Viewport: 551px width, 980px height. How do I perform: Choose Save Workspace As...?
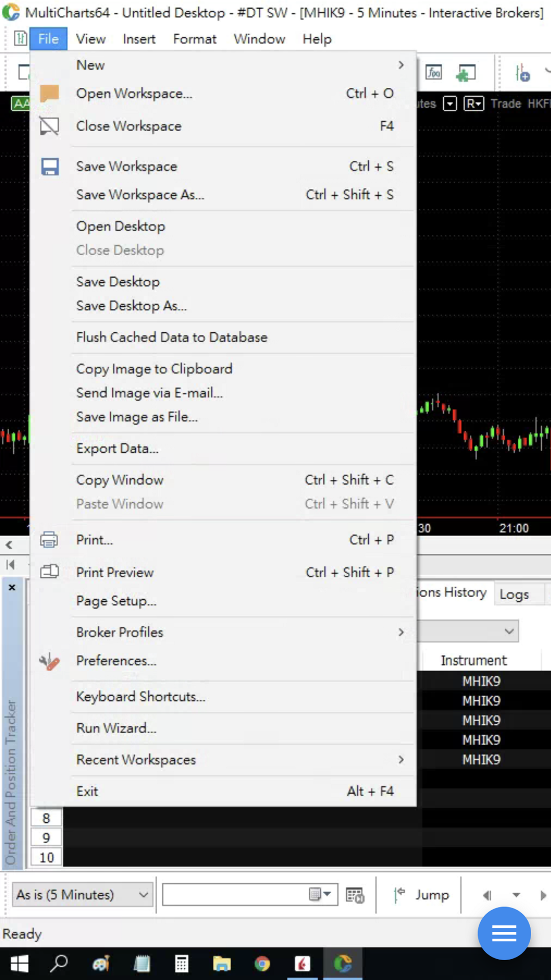(223, 194)
